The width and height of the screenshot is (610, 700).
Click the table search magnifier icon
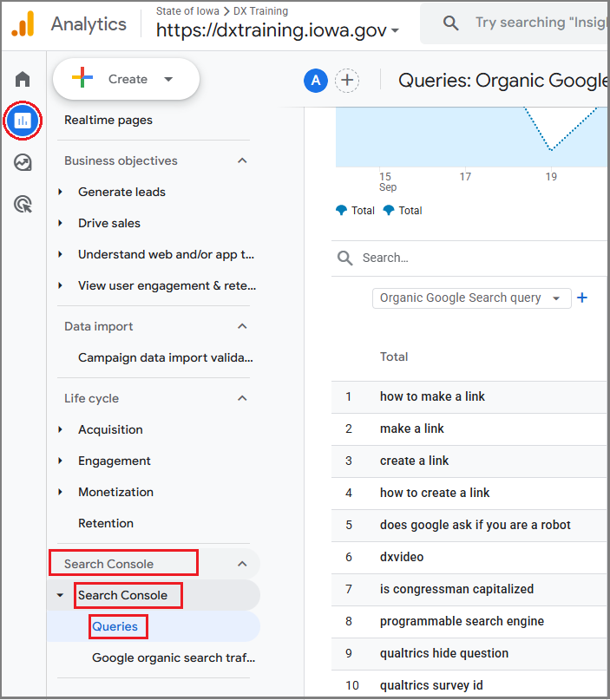344,258
